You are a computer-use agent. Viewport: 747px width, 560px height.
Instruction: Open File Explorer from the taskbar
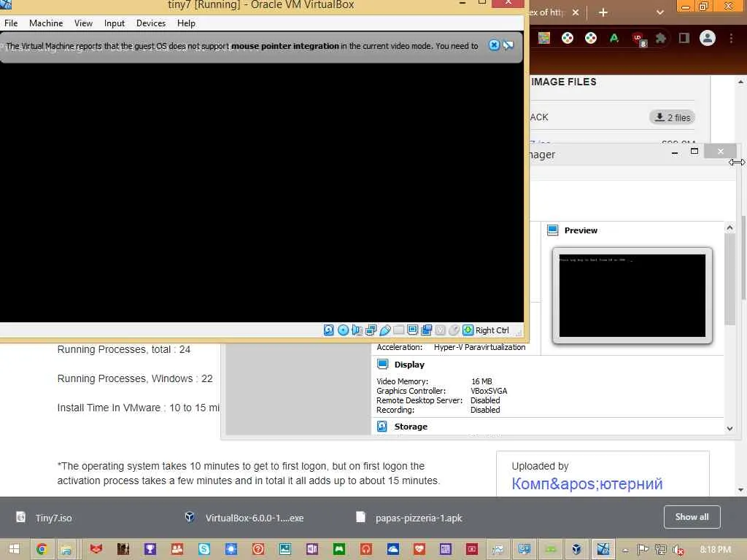66,549
